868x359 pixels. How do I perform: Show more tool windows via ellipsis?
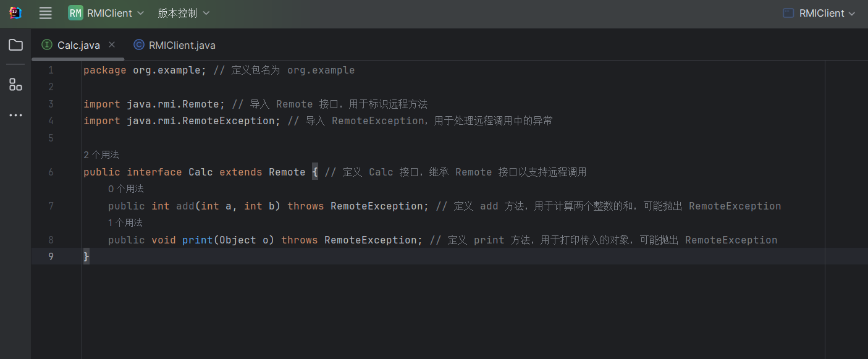coord(15,116)
